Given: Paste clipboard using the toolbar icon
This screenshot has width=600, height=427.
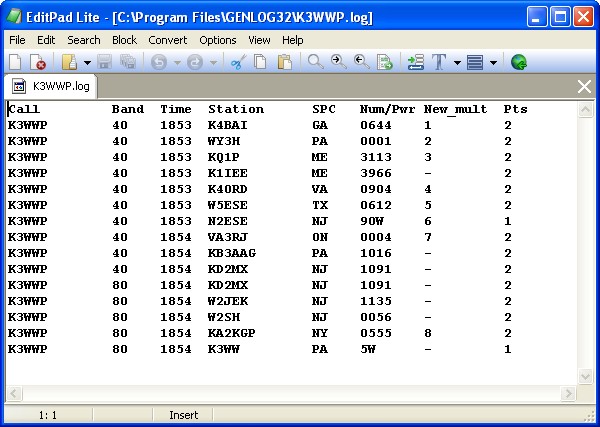Looking at the screenshot, I should tap(284, 62).
